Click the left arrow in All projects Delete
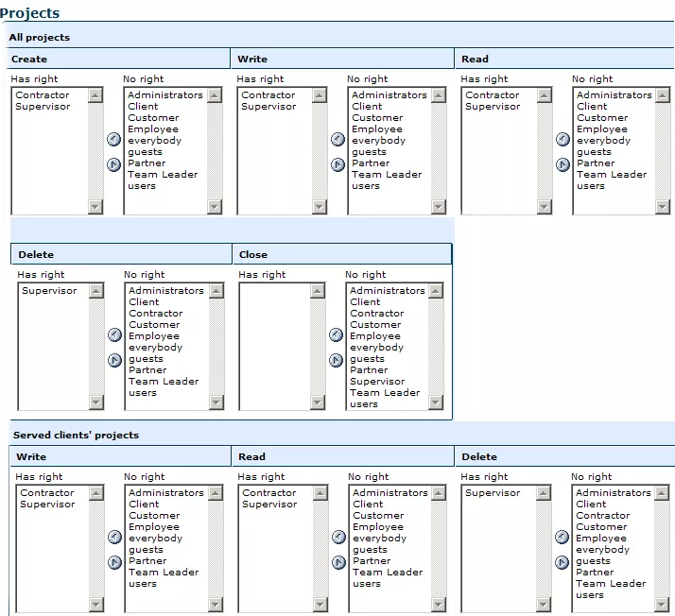The width and height of the screenshot is (675, 616). click(x=114, y=335)
